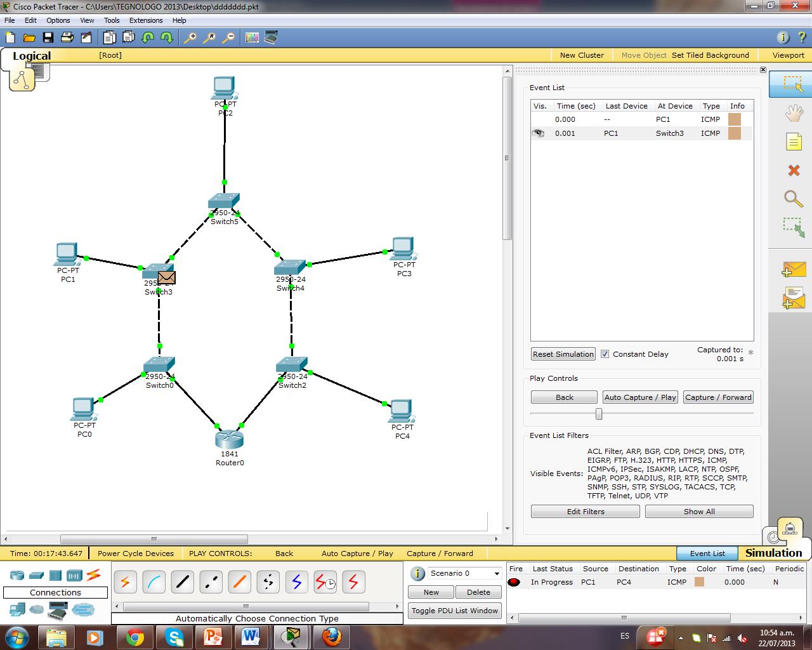The height and width of the screenshot is (650, 812).
Task: Select the Delete tool in right toolbar
Action: tap(793, 170)
